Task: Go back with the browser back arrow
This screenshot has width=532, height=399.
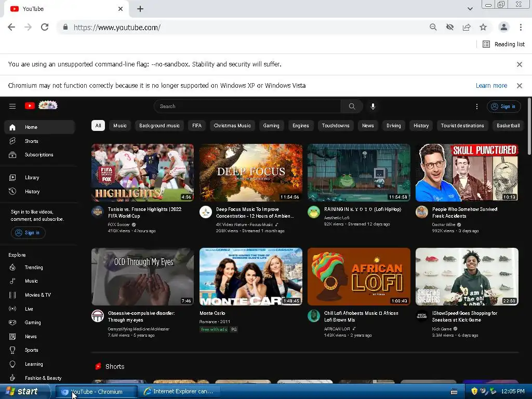Action: coord(11,27)
